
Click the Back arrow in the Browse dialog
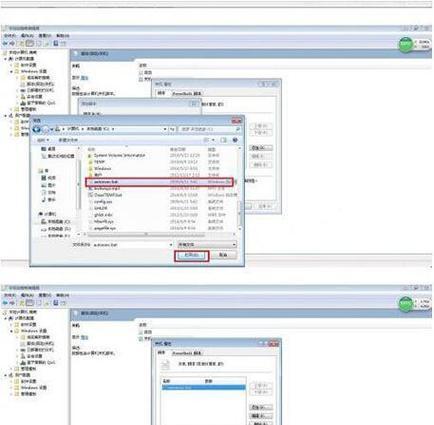tap(37, 129)
